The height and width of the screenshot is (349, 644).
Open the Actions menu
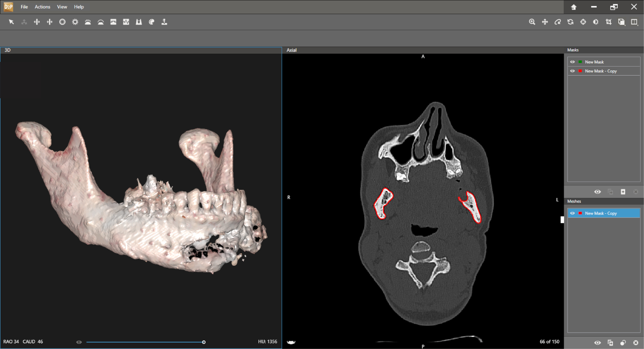tap(42, 7)
